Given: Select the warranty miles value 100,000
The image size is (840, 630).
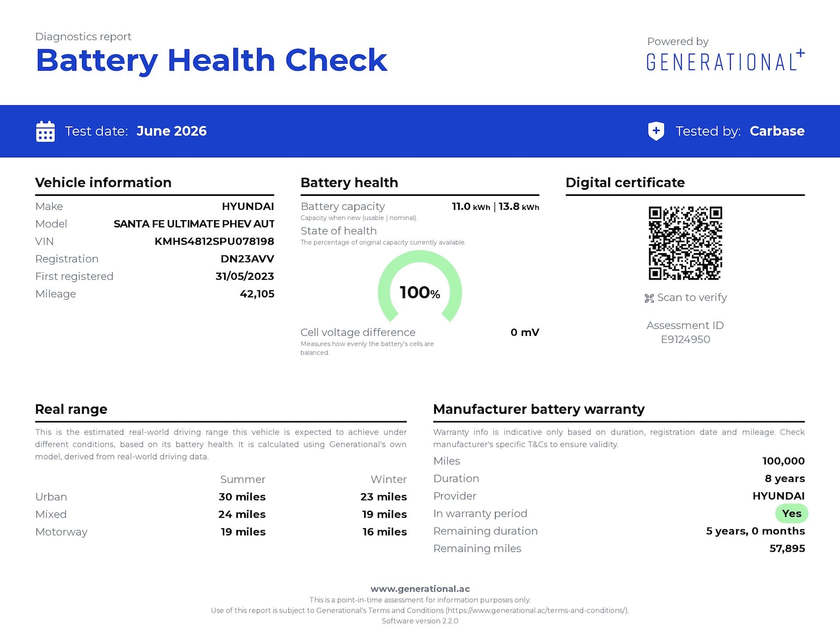Looking at the screenshot, I should tap(783, 461).
